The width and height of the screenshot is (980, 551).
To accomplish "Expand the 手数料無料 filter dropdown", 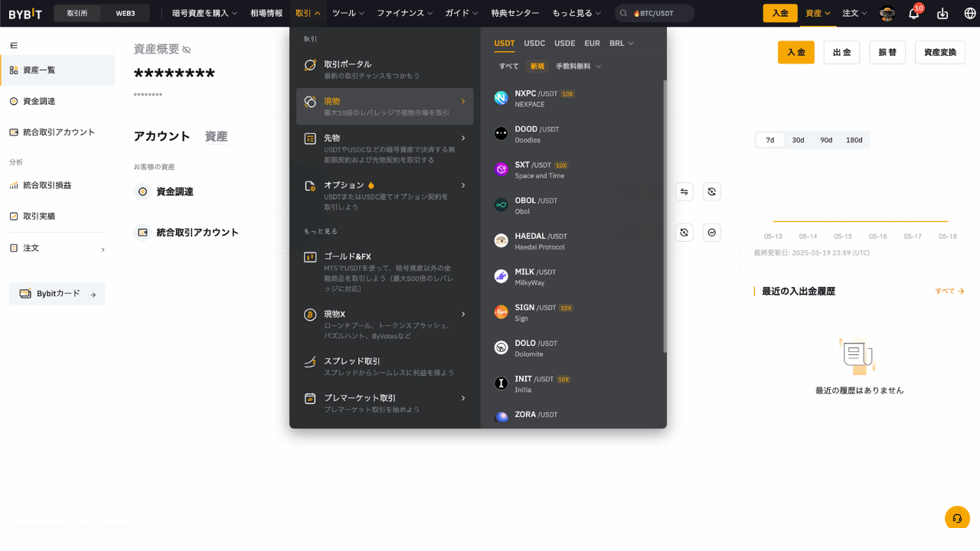I will point(578,67).
